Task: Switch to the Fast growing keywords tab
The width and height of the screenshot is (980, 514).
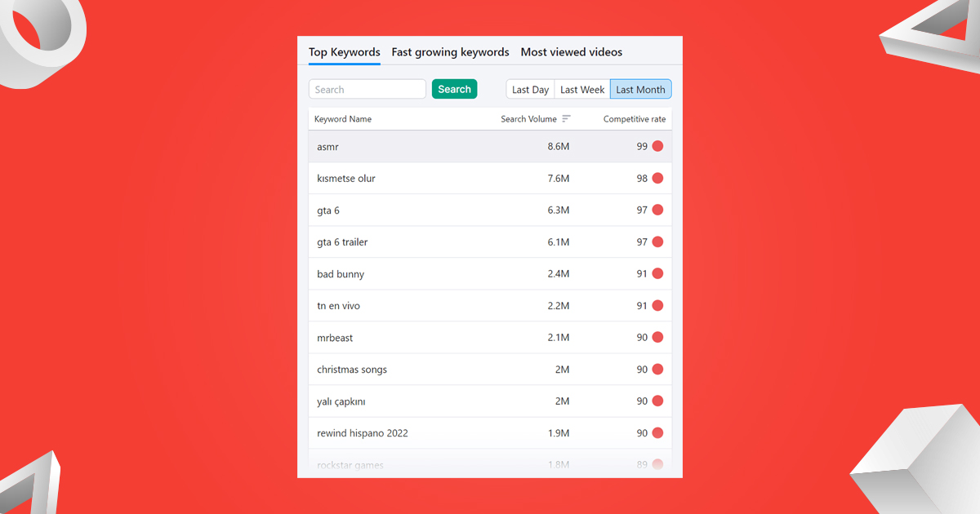Action: [x=450, y=51]
